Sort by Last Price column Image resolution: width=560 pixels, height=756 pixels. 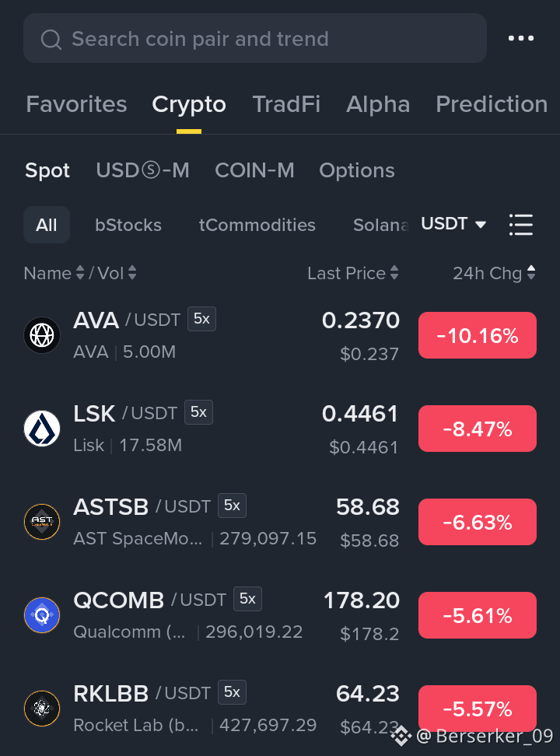pos(353,273)
